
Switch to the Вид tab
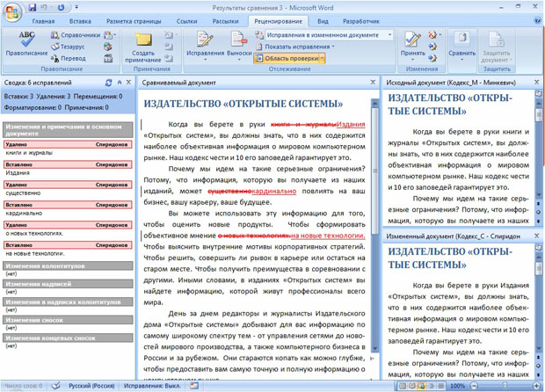click(323, 21)
